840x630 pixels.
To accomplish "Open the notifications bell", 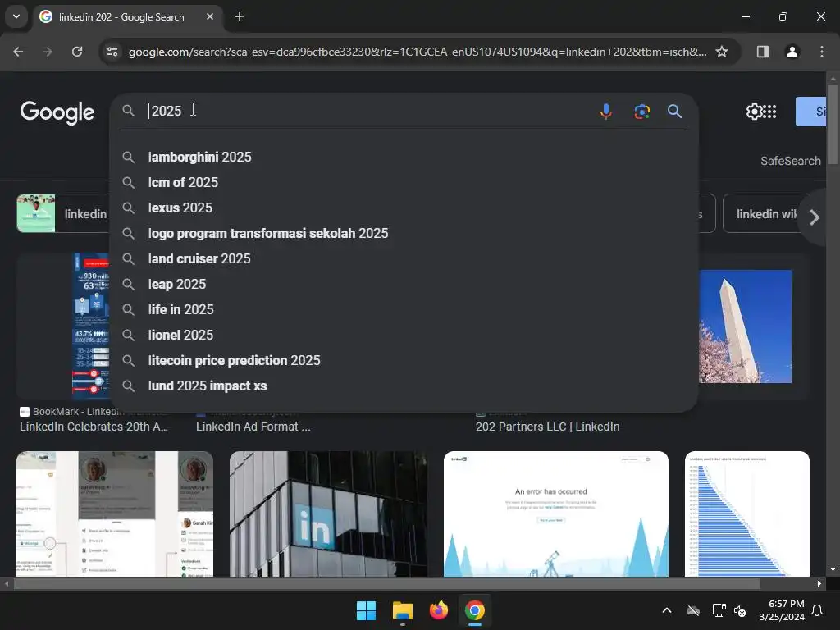I will point(818,610).
